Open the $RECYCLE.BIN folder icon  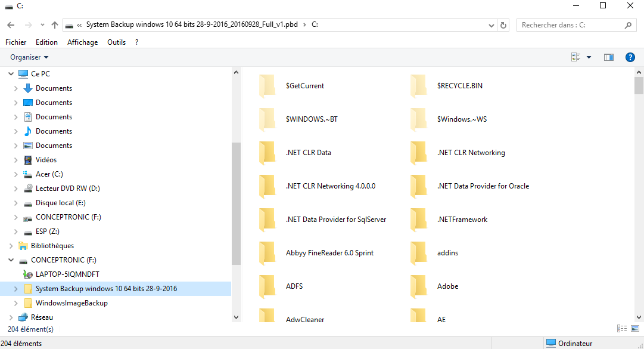(418, 85)
